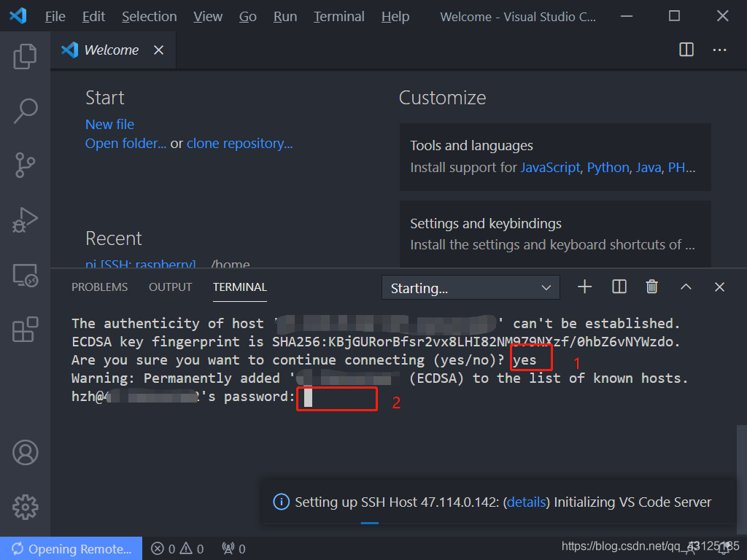This screenshot has width=747, height=560.
Task: Maximize the panel with the up chevron
Action: pos(686,287)
